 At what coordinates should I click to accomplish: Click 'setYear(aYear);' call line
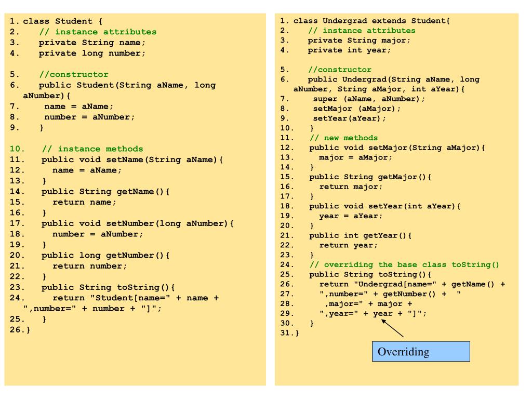tap(350, 118)
